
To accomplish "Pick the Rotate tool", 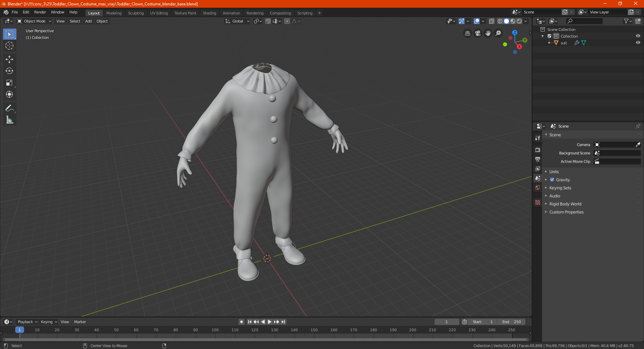I will click(x=9, y=71).
